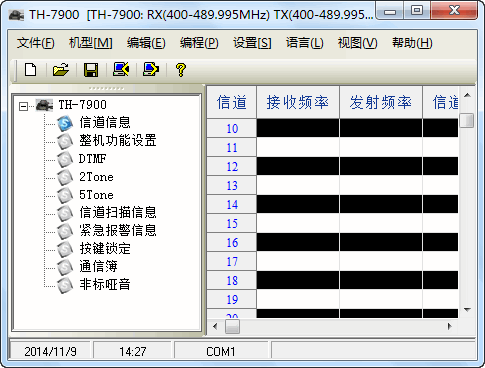
Task: Click the 接收频率 column header
Action: click(x=298, y=102)
